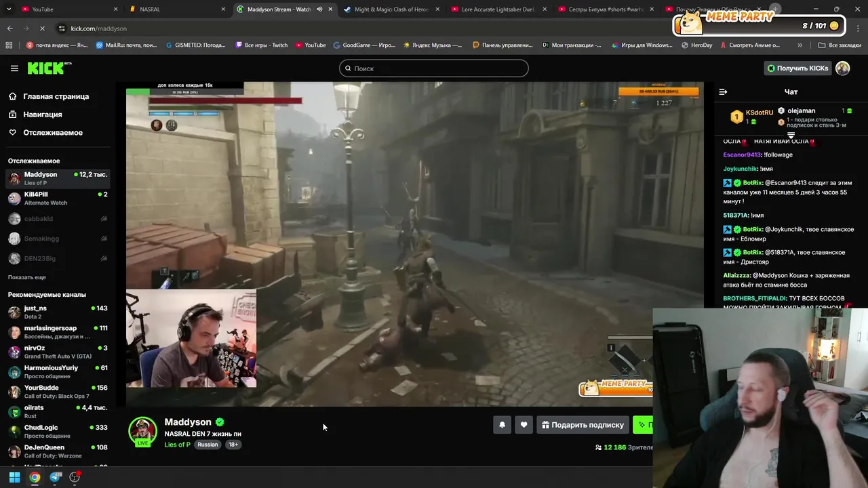
Task: Open recommended channel YourBudde
Action: 57,392
